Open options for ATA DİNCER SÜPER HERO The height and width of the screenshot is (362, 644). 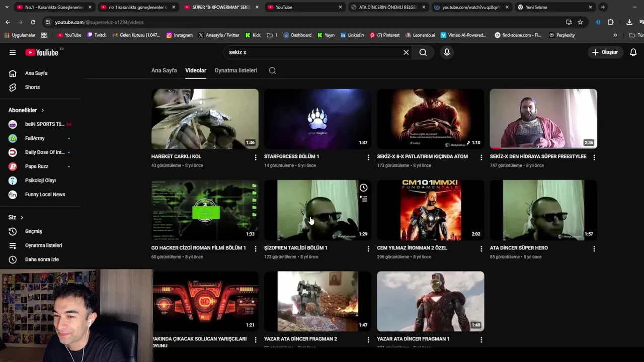pyautogui.click(x=594, y=249)
